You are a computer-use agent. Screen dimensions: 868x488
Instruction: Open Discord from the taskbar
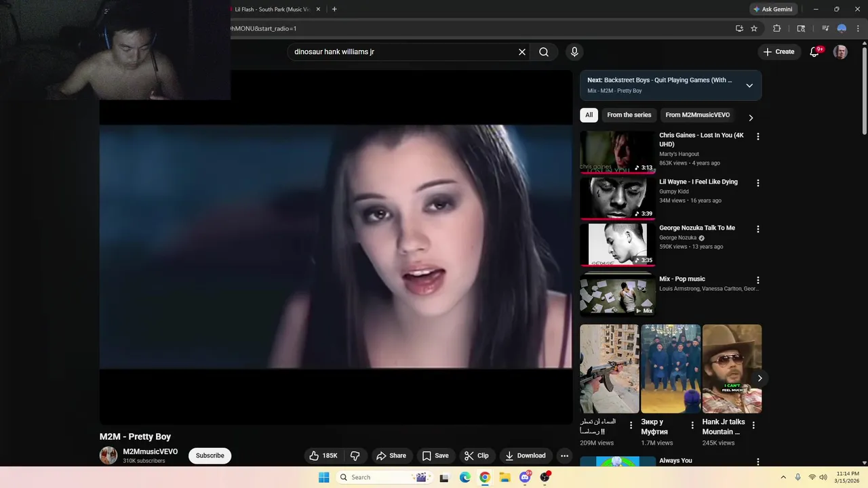[526, 478]
